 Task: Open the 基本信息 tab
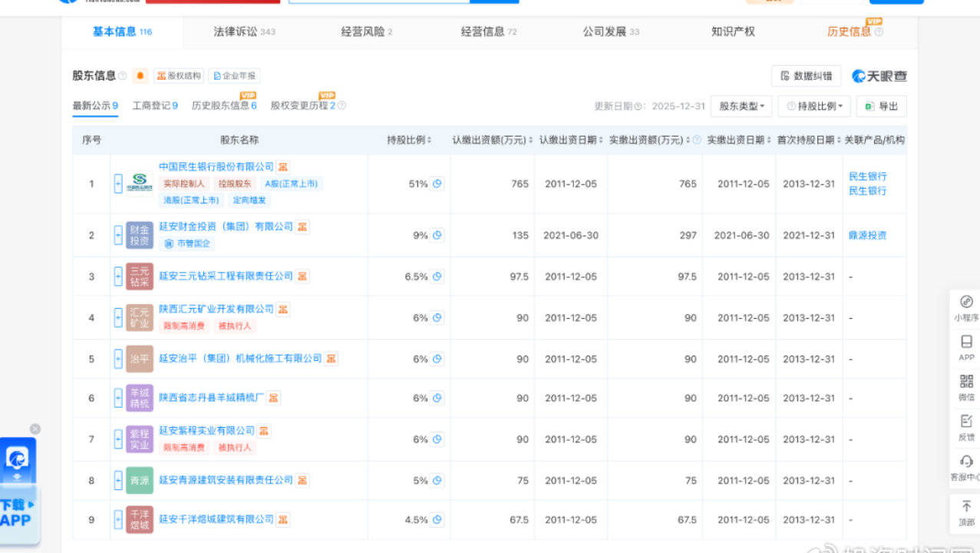pyautogui.click(x=122, y=31)
